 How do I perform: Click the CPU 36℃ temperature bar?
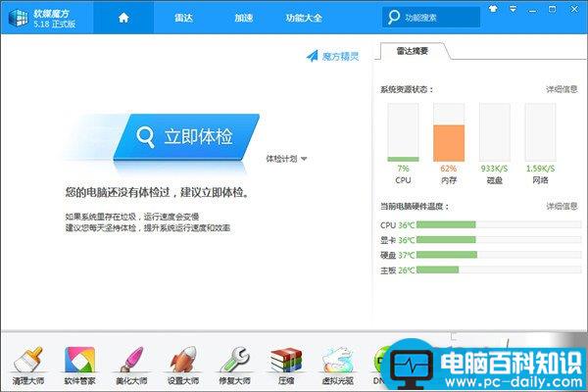point(499,224)
